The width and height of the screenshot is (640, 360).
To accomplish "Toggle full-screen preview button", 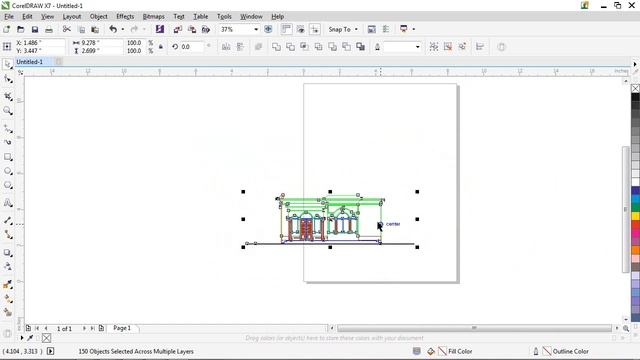I will pos(268,29).
